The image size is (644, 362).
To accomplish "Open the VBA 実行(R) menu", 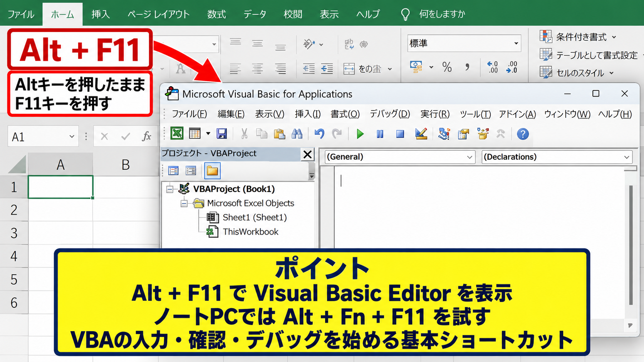I will [435, 114].
